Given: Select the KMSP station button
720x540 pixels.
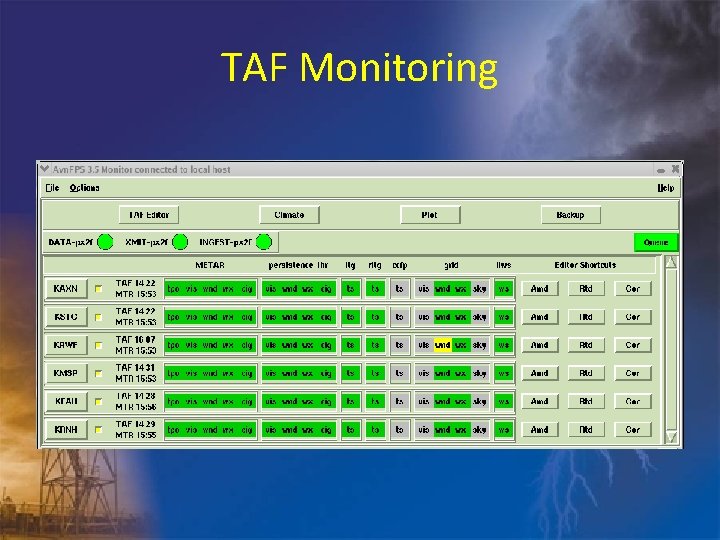Looking at the screenshot, I should click(66, 373).
